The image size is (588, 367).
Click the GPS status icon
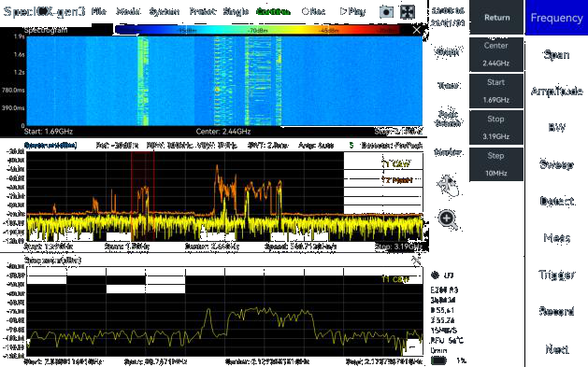point(435,275)
